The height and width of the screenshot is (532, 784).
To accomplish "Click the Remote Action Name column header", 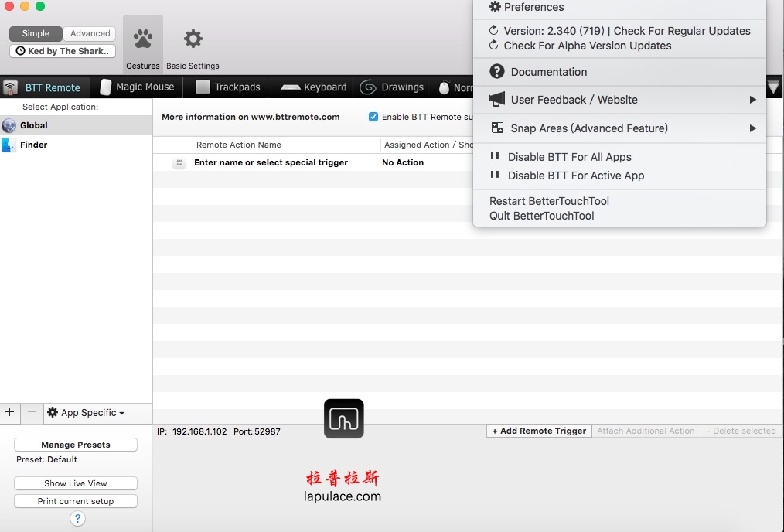I will tap(287, 145).
